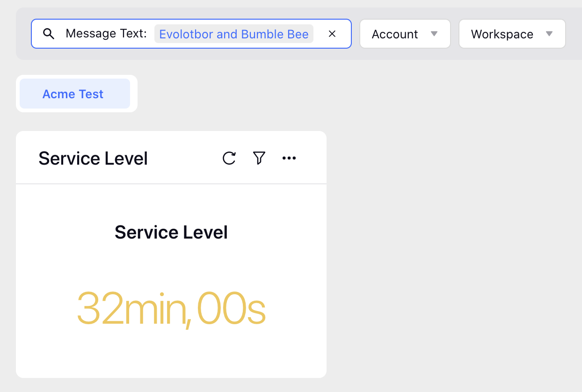Clear the Message Text filter with X
The image size is (582, 392).
click(332, 34)
